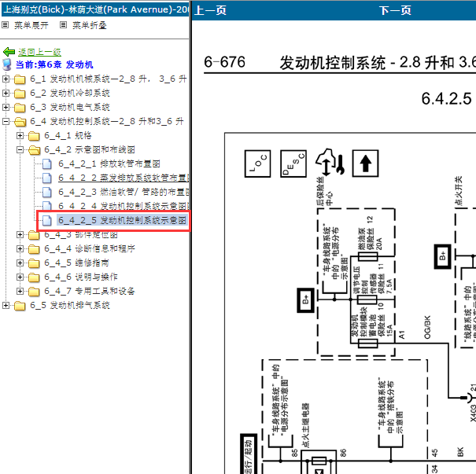Click the up-arrow box icon in diagram

[x=365, y=164]
